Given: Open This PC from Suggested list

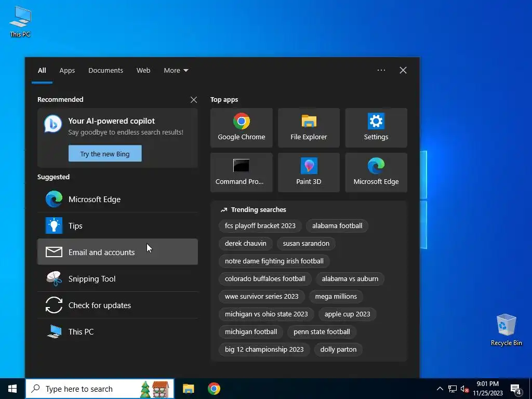Looking at the screenshot, I should [117, 331].
